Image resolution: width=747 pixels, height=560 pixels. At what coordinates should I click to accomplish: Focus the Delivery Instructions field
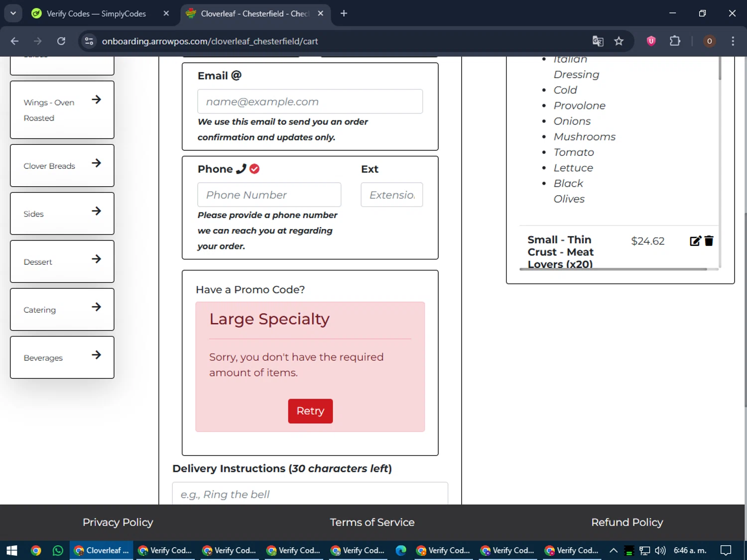click(x=310, y=493)
